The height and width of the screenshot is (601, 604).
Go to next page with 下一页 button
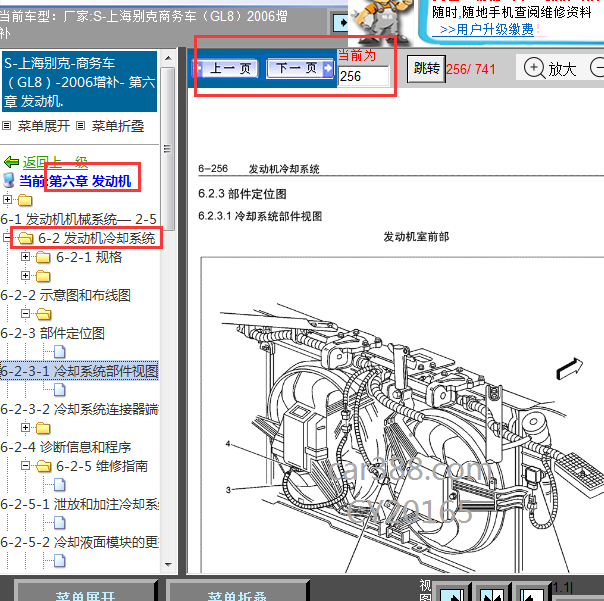click(300, 68)
